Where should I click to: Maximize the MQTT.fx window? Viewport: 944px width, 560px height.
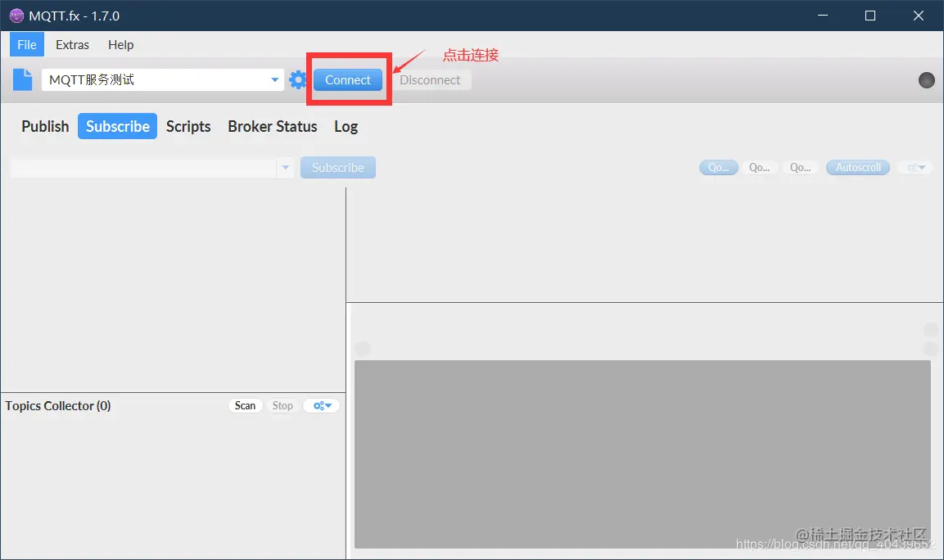tap(870, 16)
